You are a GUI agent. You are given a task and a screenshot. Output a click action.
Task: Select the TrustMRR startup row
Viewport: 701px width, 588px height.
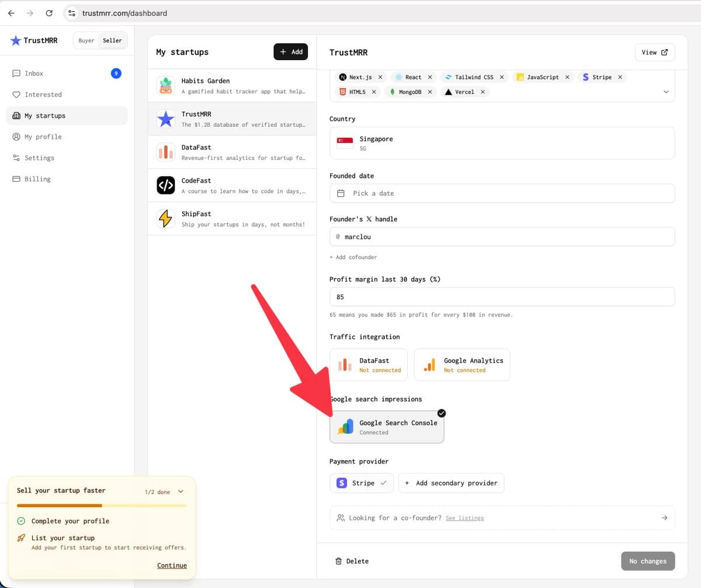232,119
